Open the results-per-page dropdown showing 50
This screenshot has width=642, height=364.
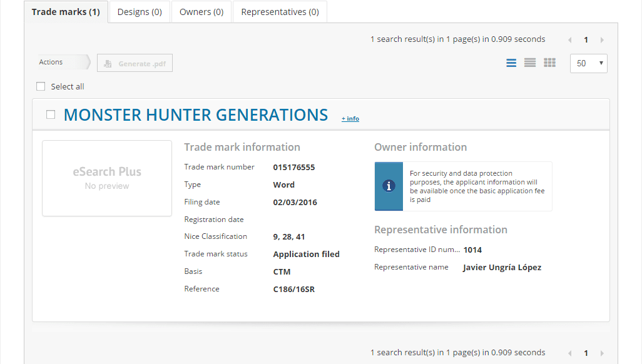pos(588,63)
